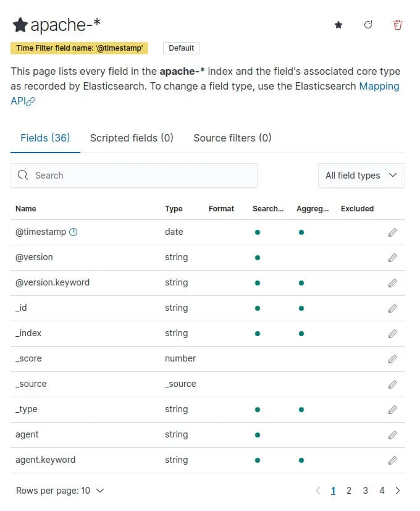The height and width of the screenshot is (511, 420).
Task: Go to next page arrow
Action: coord(398,491)
